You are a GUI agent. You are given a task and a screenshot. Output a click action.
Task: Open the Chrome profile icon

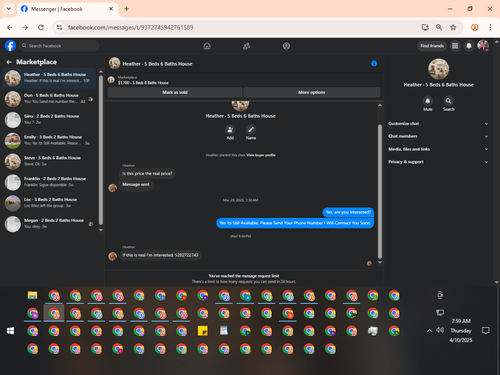[x=475, y=27]
